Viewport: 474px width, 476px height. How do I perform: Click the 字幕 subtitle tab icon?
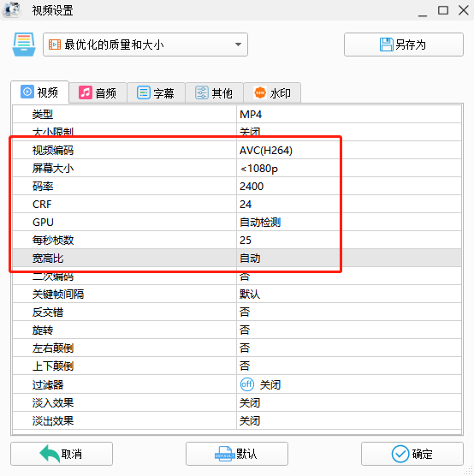144,92
